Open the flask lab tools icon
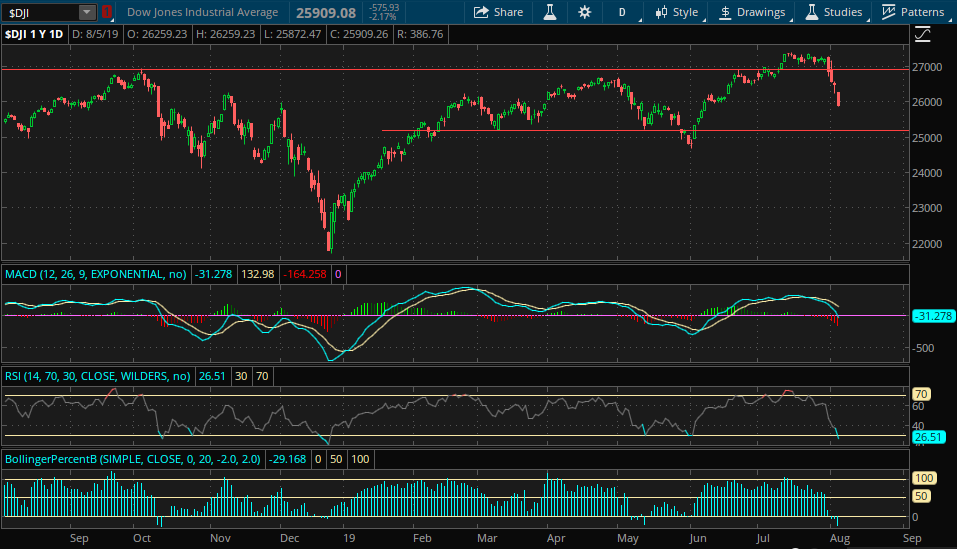This screenshot has height=549, width=957. (x=550, y=12)
